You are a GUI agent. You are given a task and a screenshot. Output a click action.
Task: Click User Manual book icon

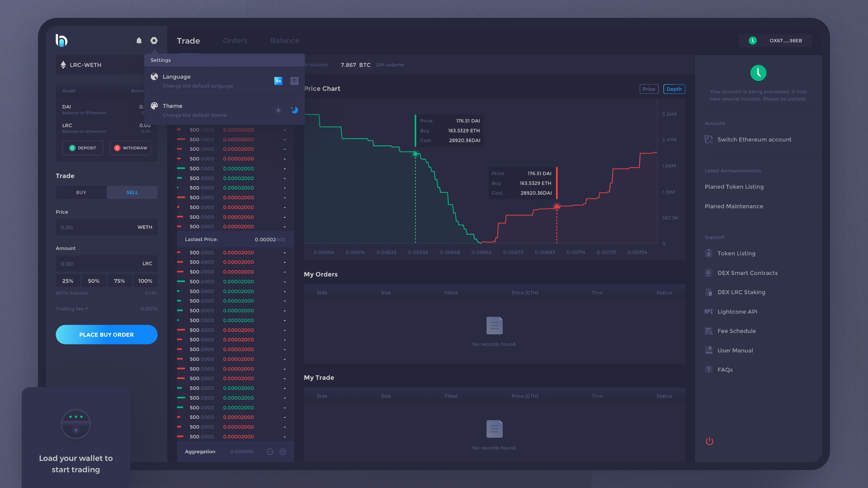click(x=709, y=350)
